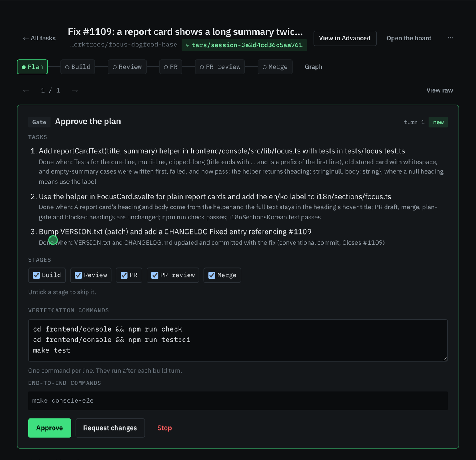Focus the verification commands text area
This screenshot has width=476, height=460.
point(238,340)
